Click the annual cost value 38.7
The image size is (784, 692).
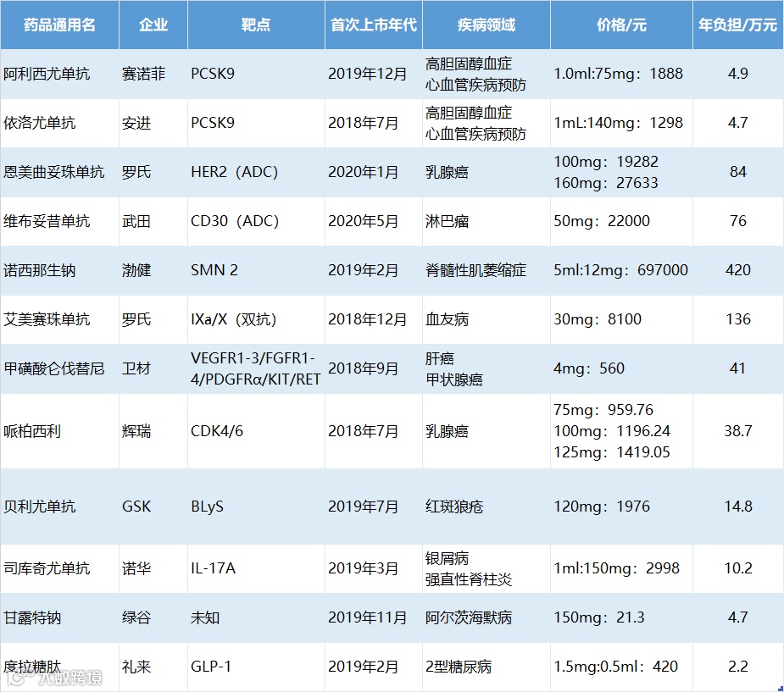[738, 431]
